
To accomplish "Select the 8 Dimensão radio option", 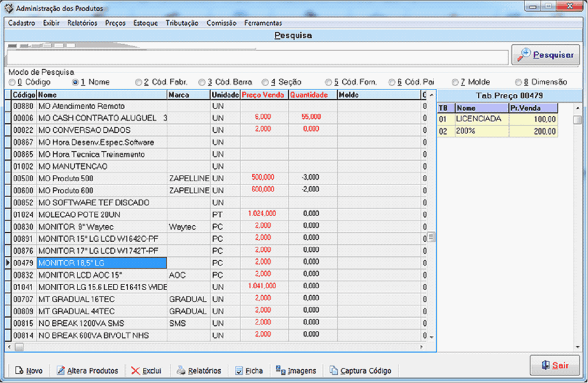I will [x=518, y=82].
